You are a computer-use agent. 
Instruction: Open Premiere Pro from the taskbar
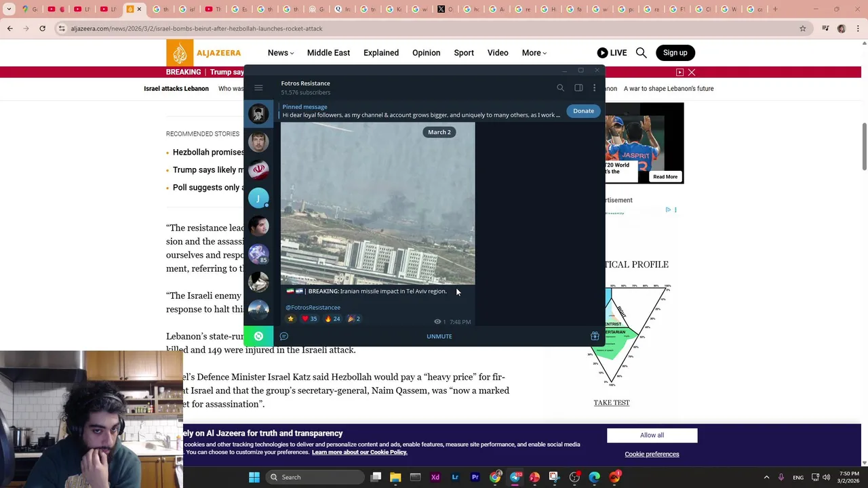click(x=475, y=477)
